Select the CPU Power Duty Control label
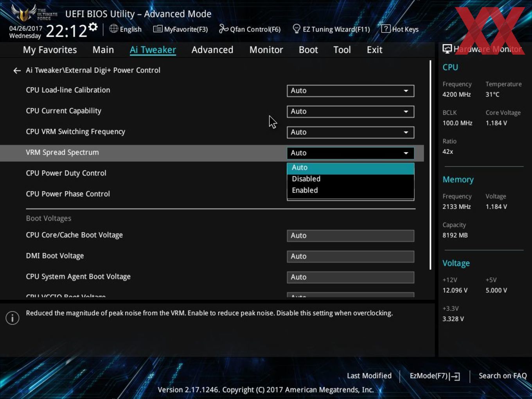532x399 pixels. (66, 173)
